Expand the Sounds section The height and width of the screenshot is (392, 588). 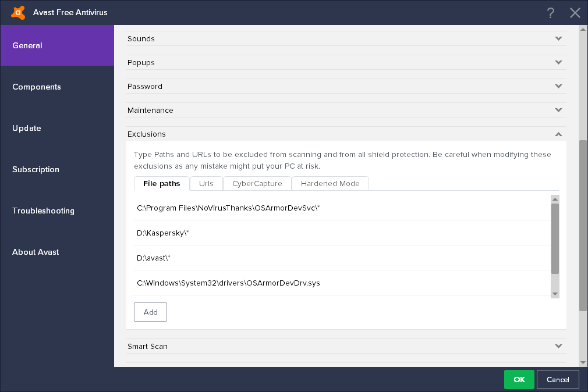pyautogui.click(x=558, y=39)
